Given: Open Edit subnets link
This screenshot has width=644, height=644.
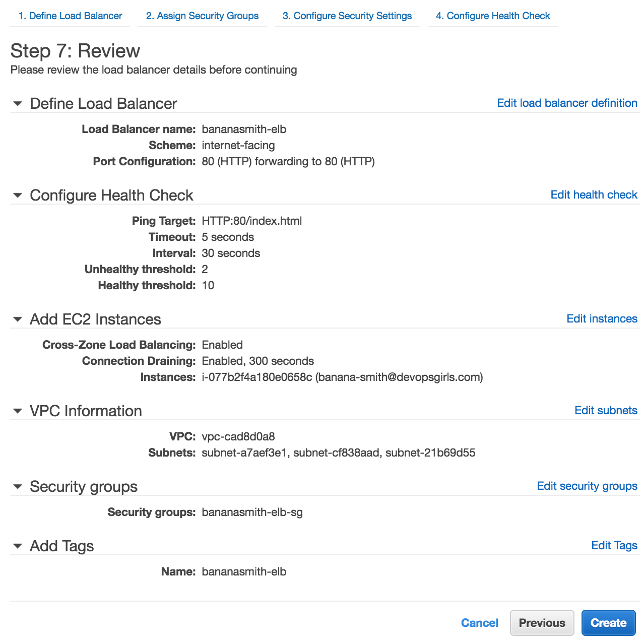Looking at the screenshot, I should pyautogui.click(x=606, y=411).
